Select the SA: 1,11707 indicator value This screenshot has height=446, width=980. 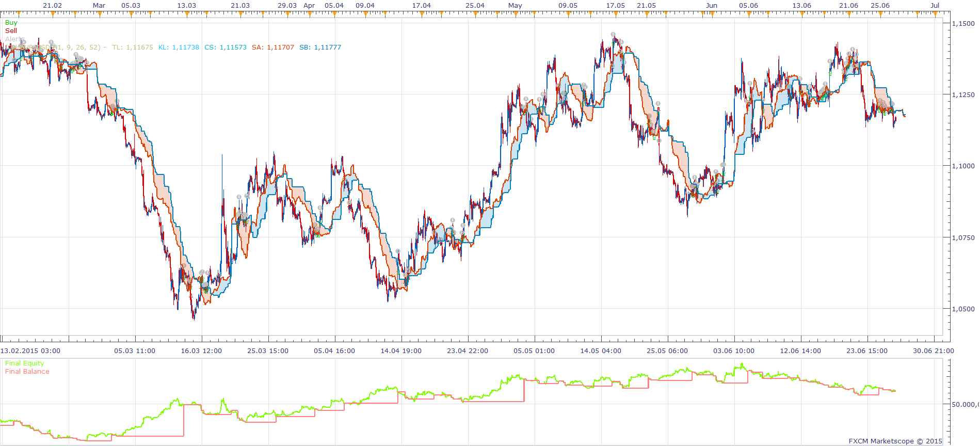point(273,47)
